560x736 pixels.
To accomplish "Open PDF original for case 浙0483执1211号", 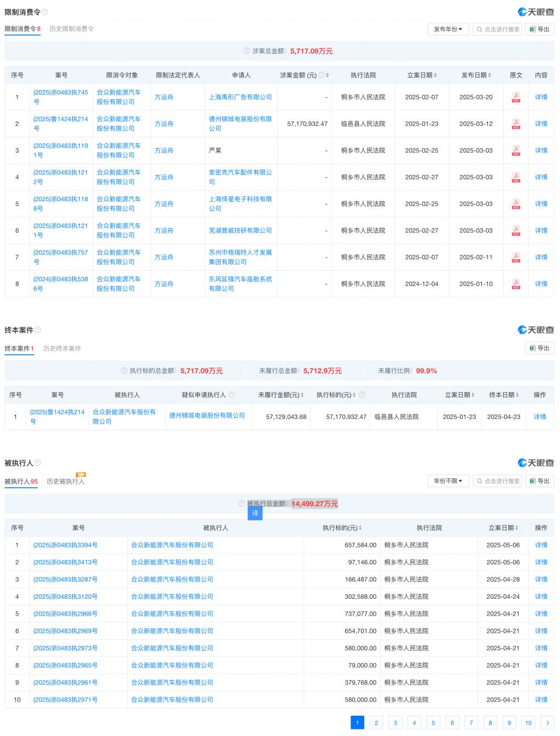I will tap(516, 231).
